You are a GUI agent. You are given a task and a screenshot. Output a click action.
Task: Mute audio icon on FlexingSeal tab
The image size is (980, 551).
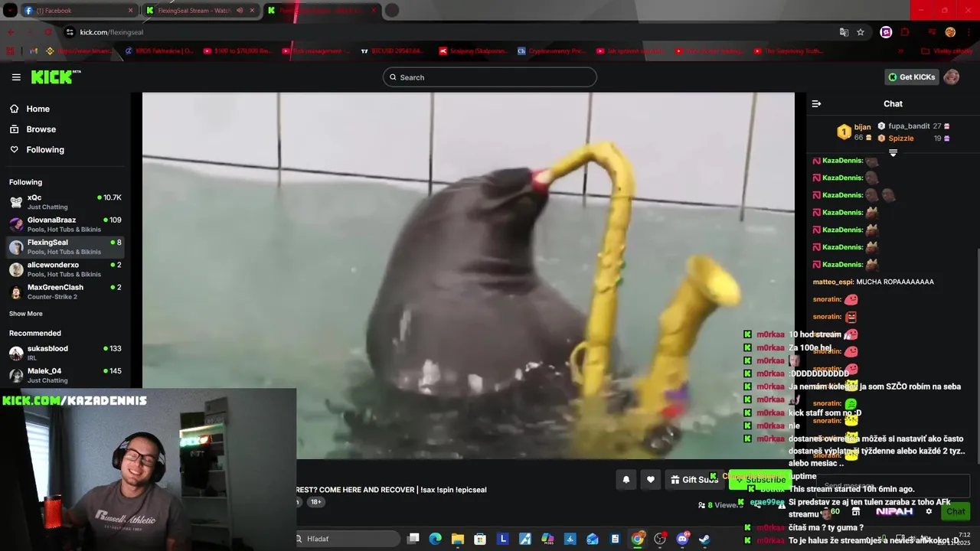[x=240, y=11]
